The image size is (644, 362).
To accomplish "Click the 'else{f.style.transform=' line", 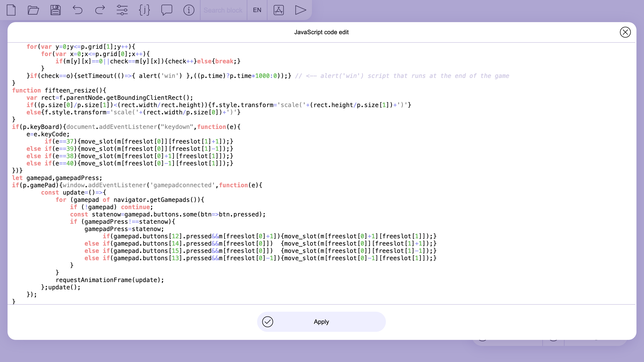I will click(133, 112).
